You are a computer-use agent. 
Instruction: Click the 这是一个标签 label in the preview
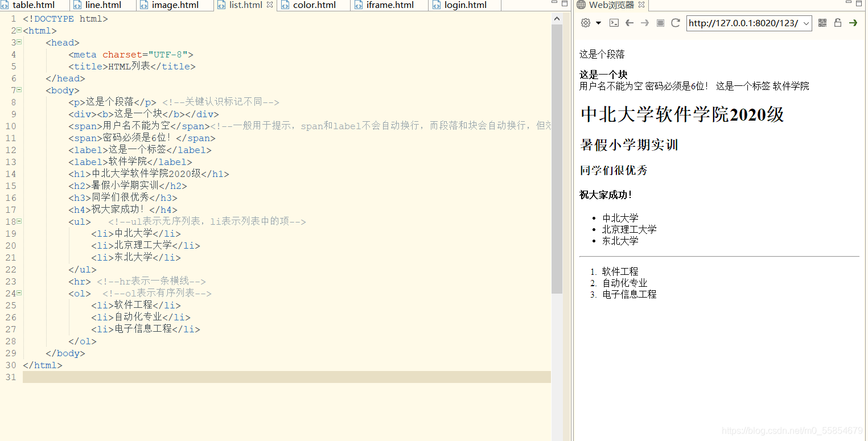coord(743,86)
